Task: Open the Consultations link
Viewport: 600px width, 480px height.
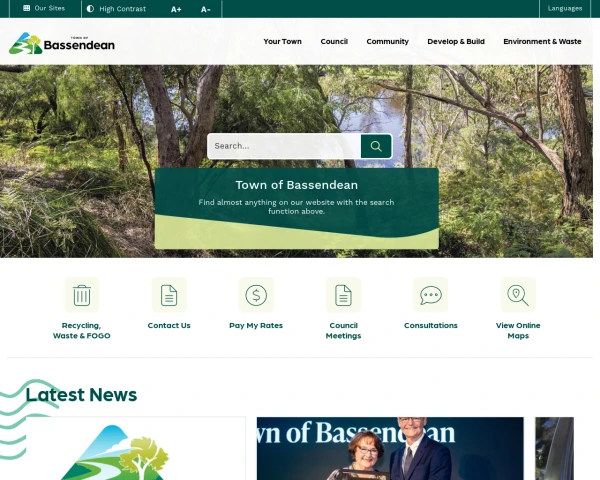Action: 430,325
